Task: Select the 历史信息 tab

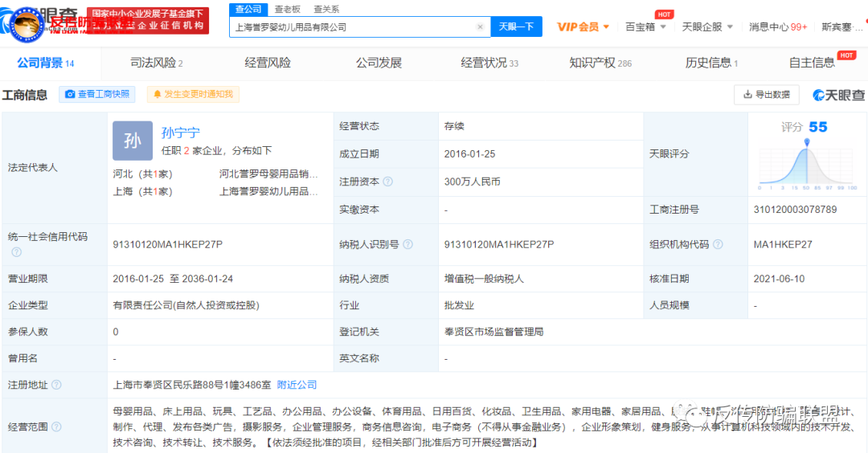Action: [x=711, y=63]
